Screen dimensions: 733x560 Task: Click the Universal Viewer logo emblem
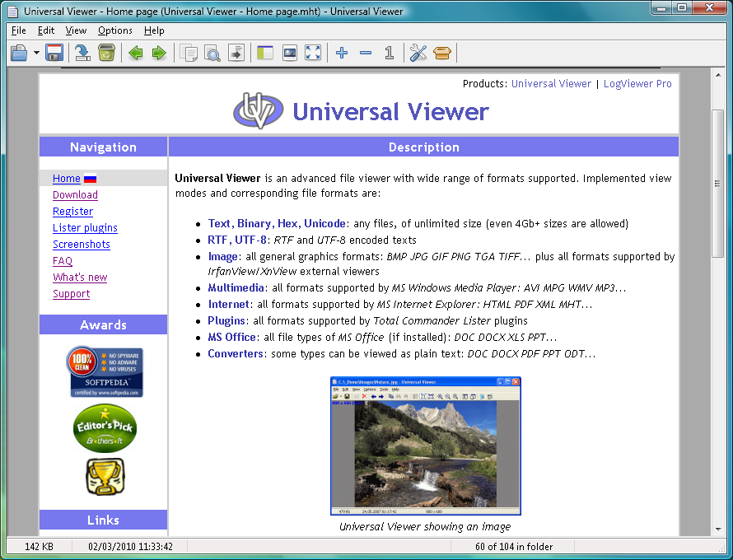(259, 111)
